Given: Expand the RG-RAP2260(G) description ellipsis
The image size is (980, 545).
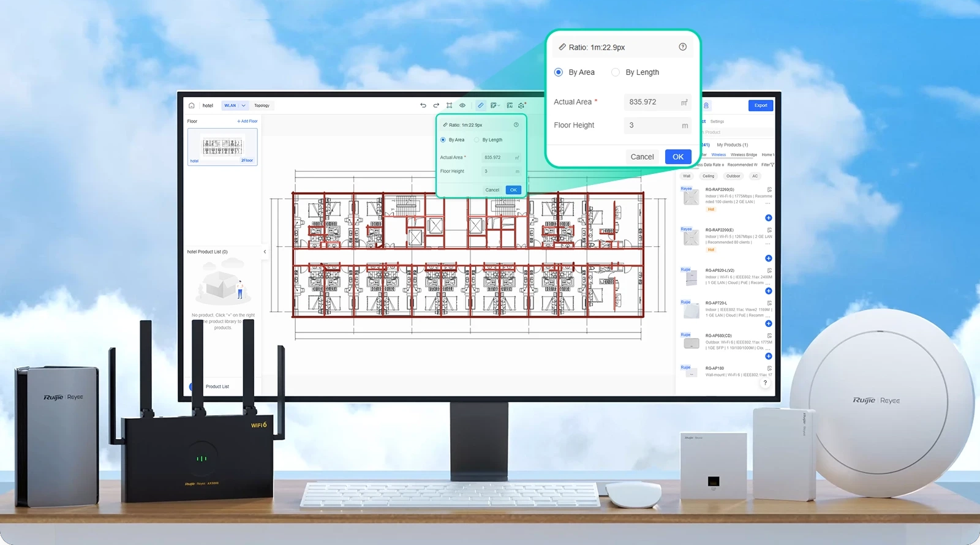Looking at the screenshot, I should (x=768, y=202).
